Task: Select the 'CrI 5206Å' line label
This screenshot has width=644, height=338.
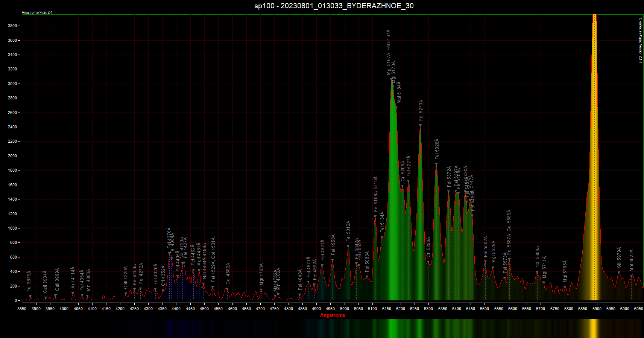Action: pos(403,171)
